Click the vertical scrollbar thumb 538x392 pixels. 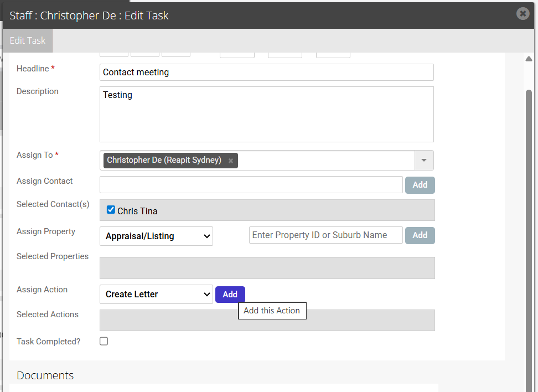(529, 240)
